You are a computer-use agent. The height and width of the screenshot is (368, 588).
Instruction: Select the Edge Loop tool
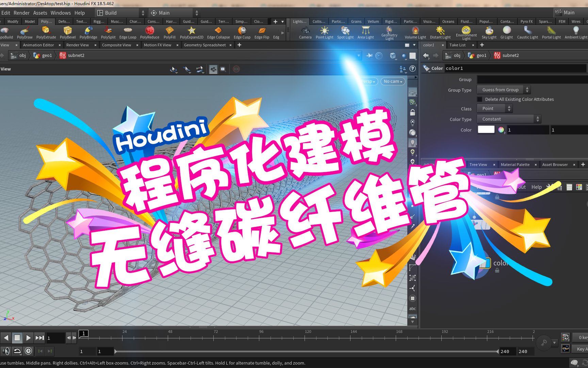pos(128,32)
